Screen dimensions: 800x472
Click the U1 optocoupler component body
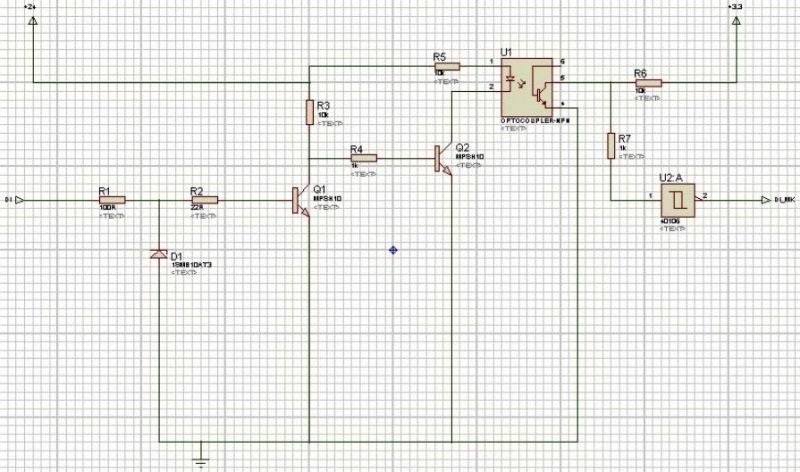[x=526, y=85]
